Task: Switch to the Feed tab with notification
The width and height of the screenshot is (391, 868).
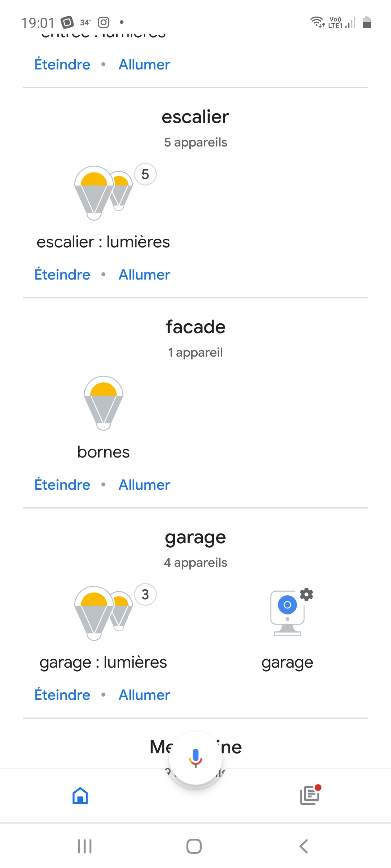Action: (x=310, y=796)
